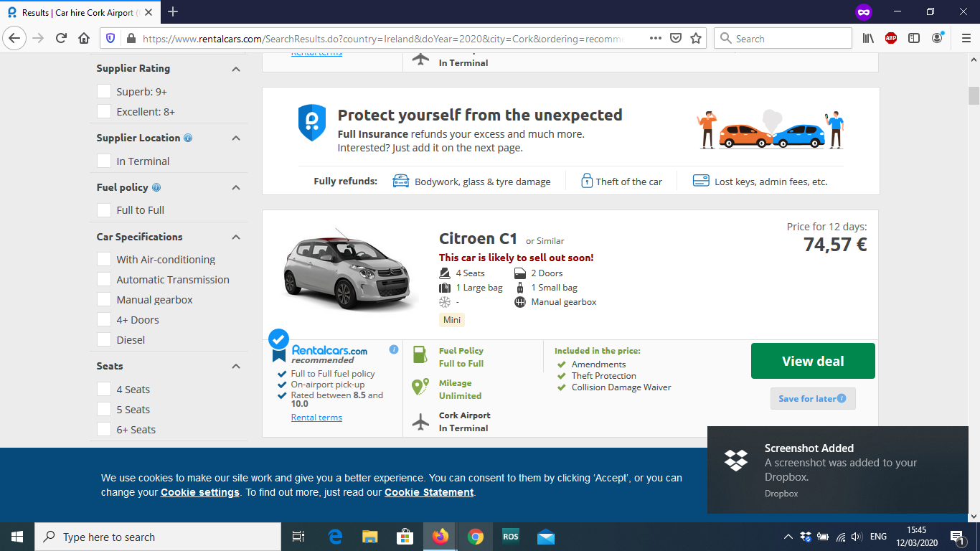Open the Windows notification center
Image resolution: width=980 pixels, height=551 pixels.
tap(957, 537)
